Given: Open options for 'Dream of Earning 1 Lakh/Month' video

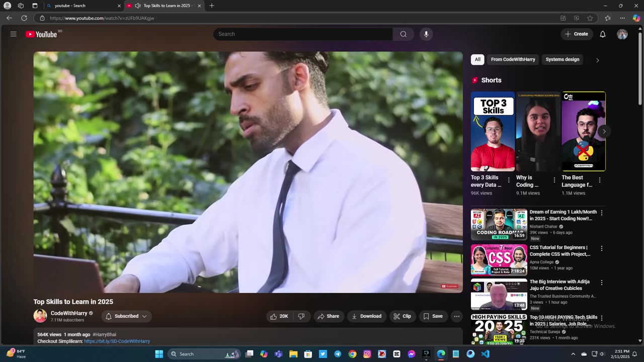Looking at the screenshot, I should (601, 213).
